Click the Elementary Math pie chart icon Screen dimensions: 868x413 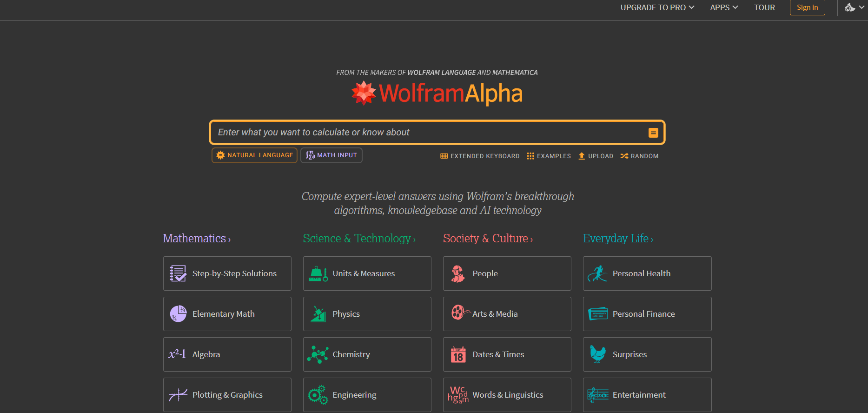178,314
